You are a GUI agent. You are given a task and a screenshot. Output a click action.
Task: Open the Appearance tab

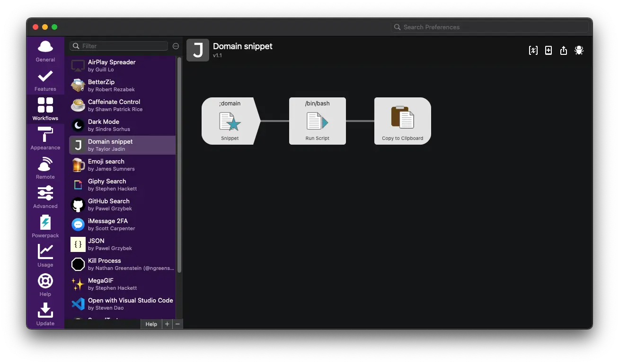[x=45, y=139]
